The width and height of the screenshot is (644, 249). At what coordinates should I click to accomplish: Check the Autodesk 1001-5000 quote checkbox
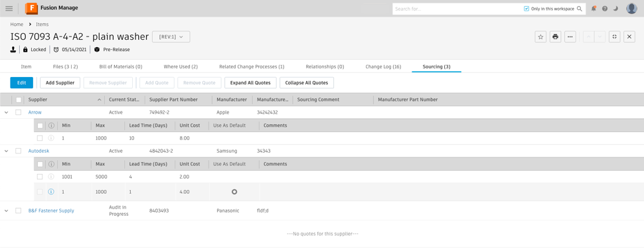(40, 177)
